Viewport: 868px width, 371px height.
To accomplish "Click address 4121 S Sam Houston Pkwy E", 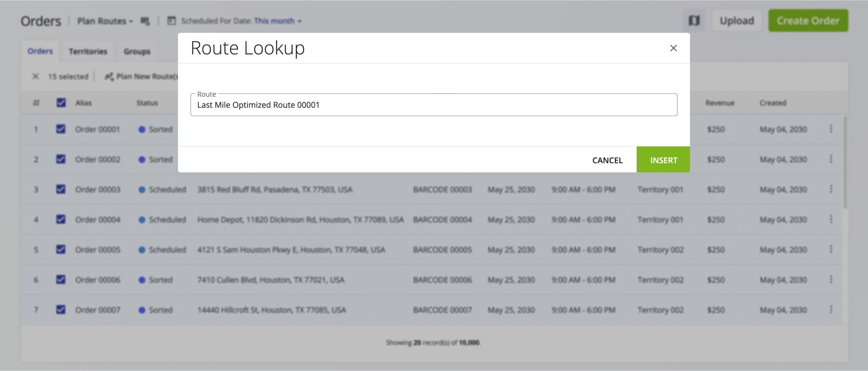I will pyautogui.click(x=291, y=250).
